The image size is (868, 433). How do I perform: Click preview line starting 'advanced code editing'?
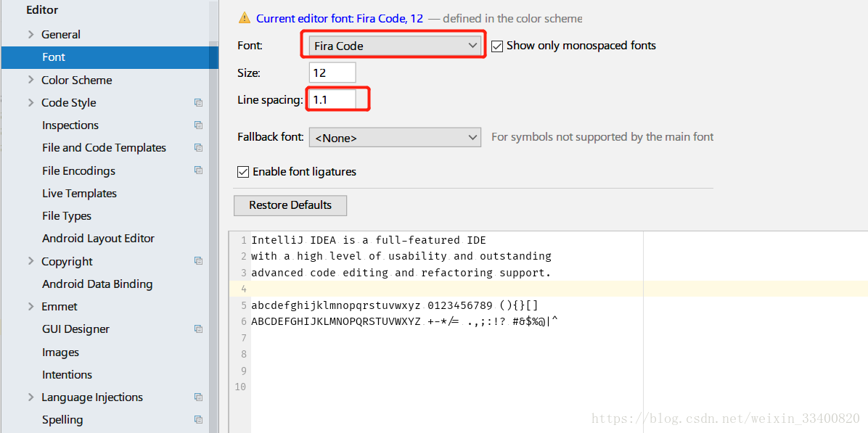pyautogui.click(x=401, y=273)
